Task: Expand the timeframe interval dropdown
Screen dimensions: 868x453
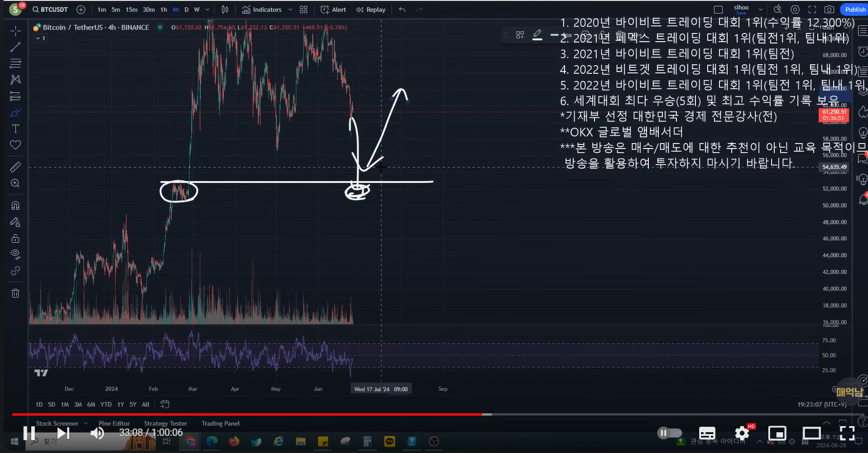Action: tap(207, 10)
